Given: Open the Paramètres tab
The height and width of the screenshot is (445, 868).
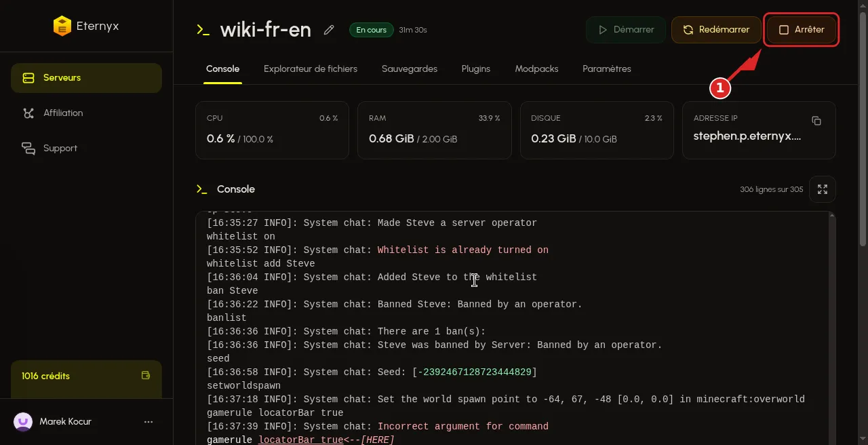Looking at the screenshot, I should [607, 69].
